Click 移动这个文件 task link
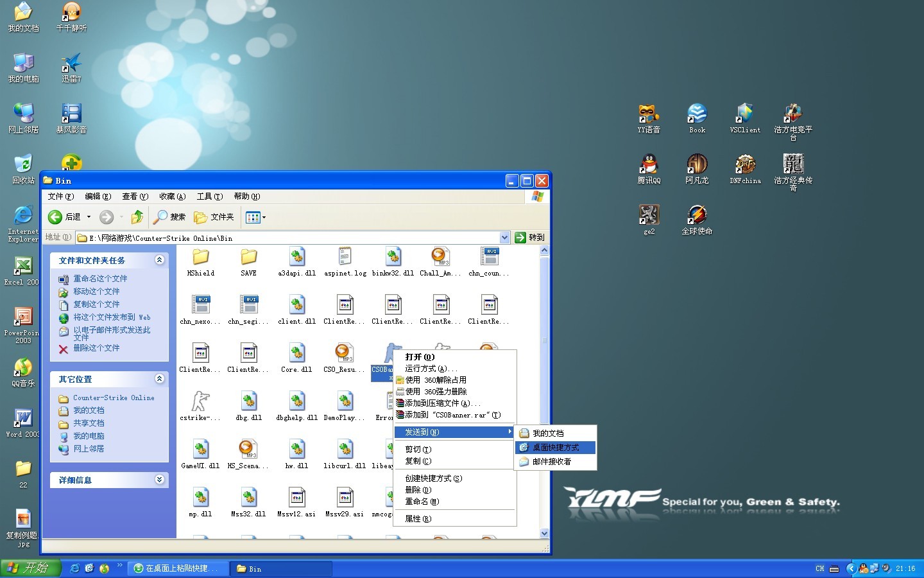This screenshot has height=578, width=924. pos(96,292)
